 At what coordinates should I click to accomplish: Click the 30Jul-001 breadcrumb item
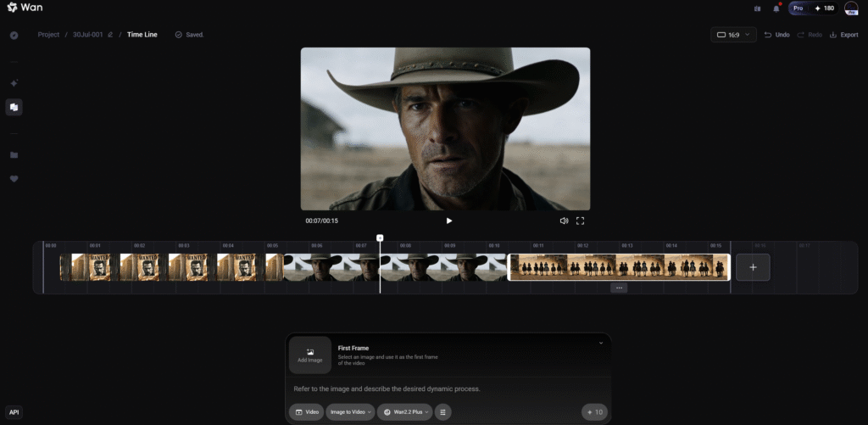[x=87, y=35]
